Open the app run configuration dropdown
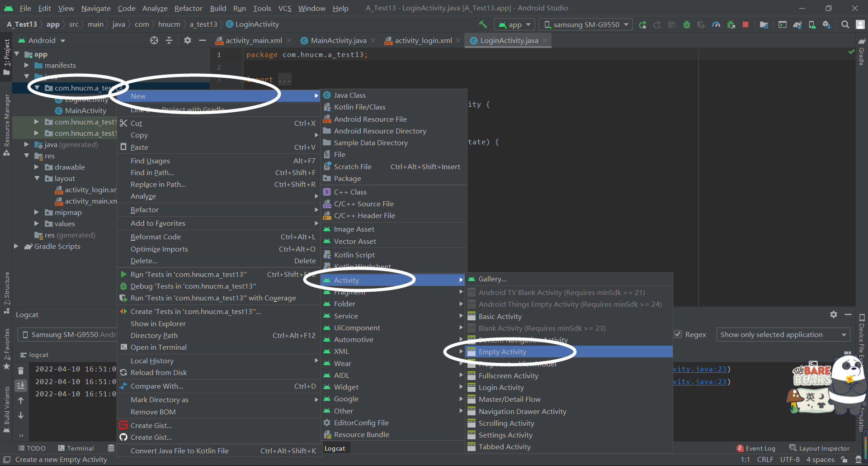 click(514, 24)
